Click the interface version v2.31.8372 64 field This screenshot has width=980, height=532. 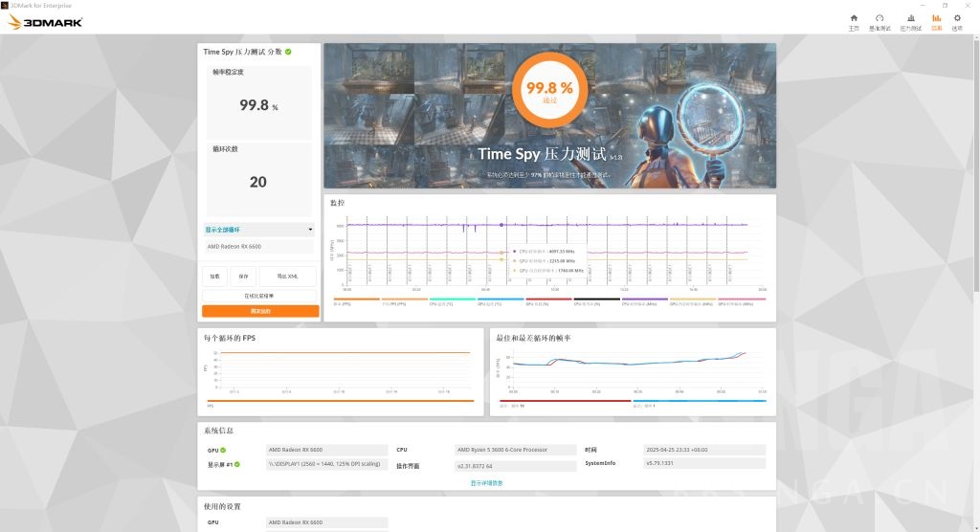[x=516, y=466]
